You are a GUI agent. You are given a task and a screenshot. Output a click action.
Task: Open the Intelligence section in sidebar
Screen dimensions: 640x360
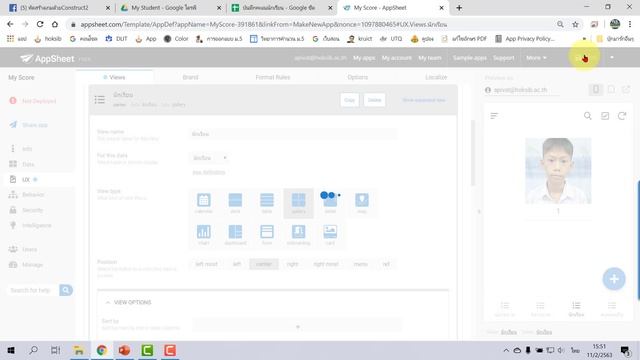pos(36,225)
